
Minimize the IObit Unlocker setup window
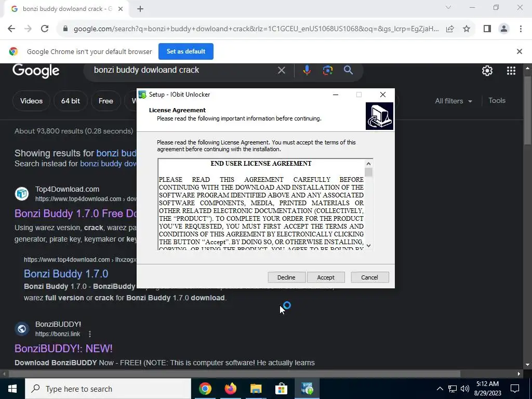click(336, 95)
